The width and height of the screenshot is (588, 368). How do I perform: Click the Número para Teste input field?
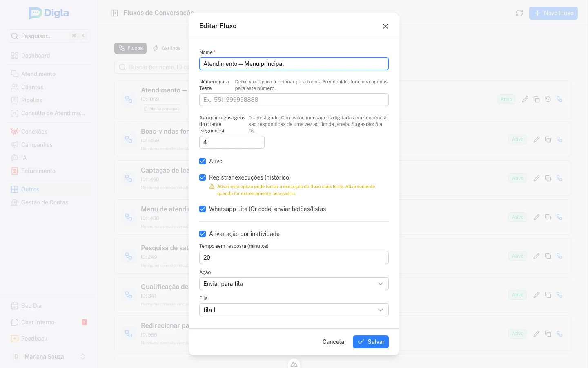pyautogui.click(x=294, y=100)
